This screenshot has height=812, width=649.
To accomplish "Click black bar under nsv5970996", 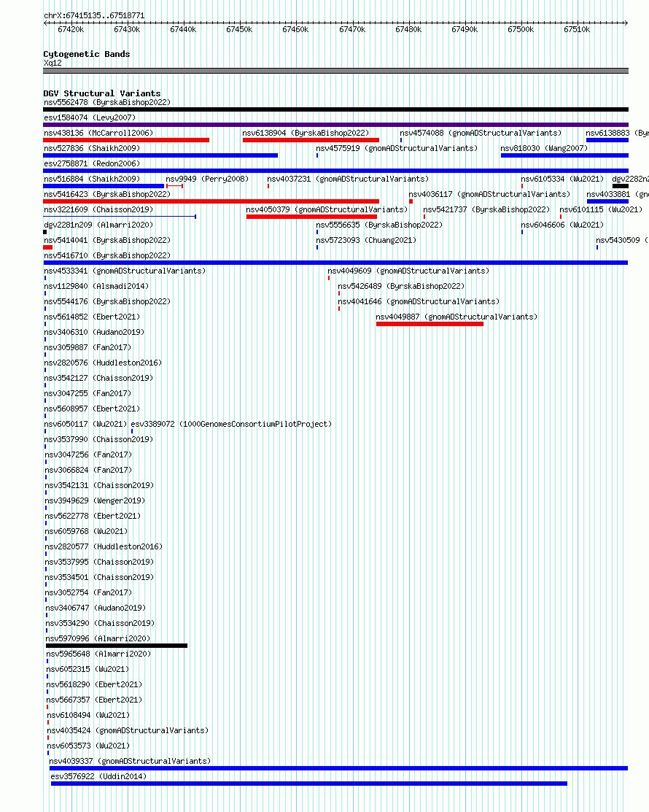I will 117,646.
